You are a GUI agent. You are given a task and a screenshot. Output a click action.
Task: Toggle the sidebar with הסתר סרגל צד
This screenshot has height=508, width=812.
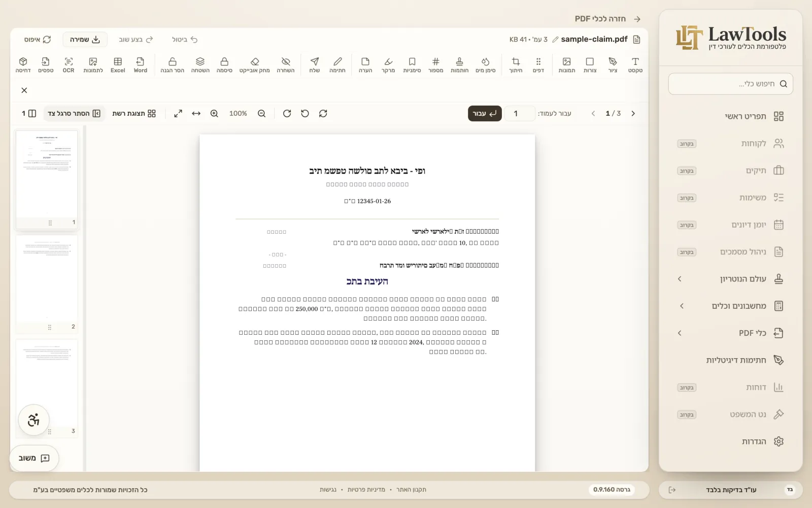coord(74,113)
